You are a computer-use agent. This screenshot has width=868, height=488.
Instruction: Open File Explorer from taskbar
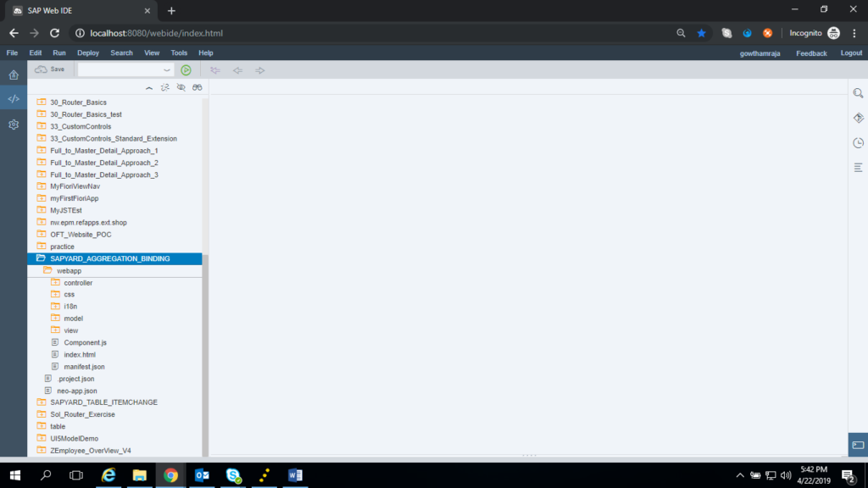(x=140, y=475)
